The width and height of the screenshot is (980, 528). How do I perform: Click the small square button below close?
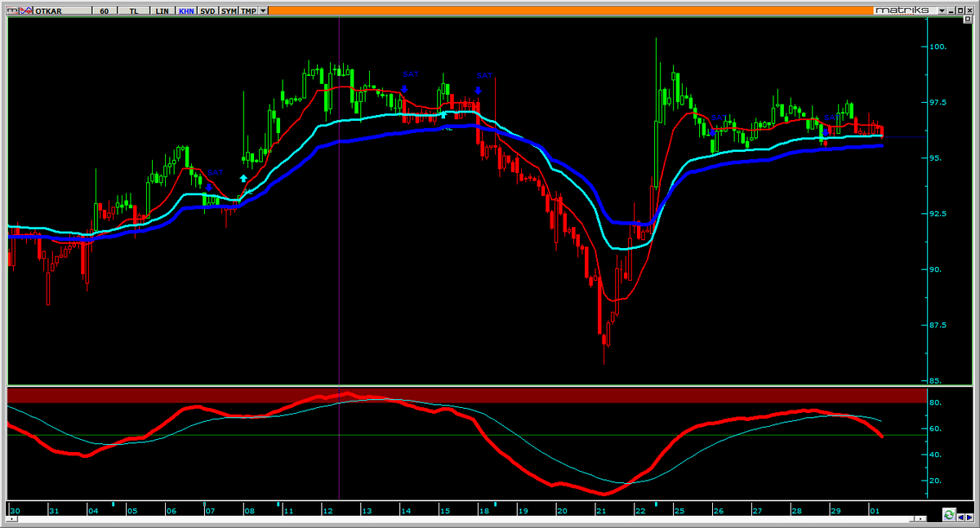coord(968,20)
